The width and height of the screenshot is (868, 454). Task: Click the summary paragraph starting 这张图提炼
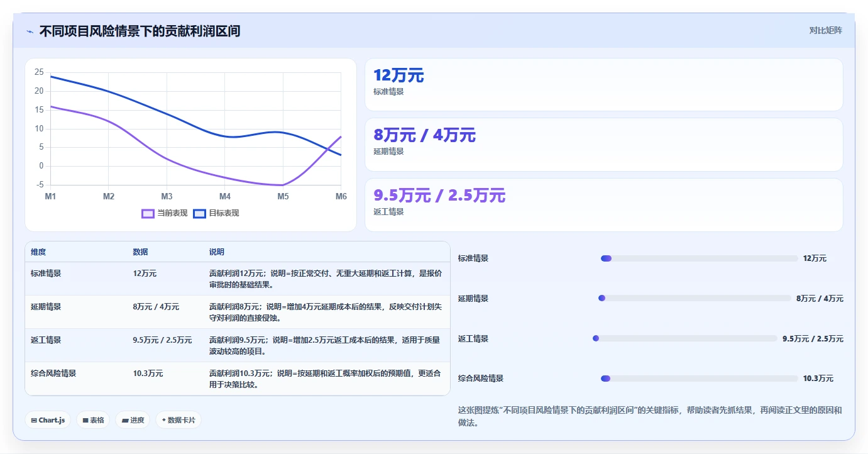point(650,416)
